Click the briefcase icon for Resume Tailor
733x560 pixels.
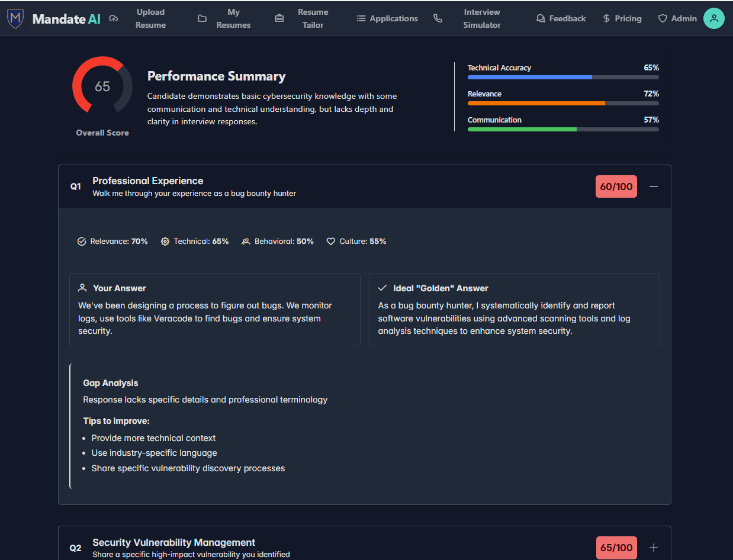coord(279,18)
